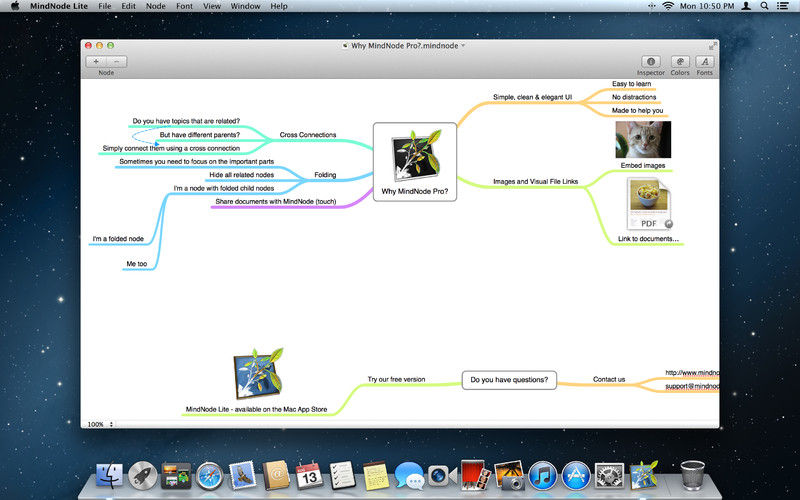Select the 'Do you have questions?' node
The image size is (800, 500).
[509, 380]
